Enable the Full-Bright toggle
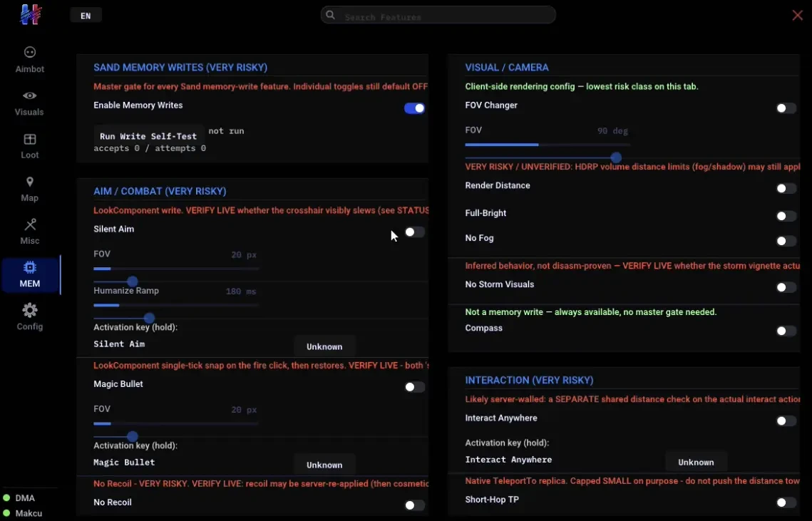This screenshot has width=812, height=521. [x=786, y=216]
